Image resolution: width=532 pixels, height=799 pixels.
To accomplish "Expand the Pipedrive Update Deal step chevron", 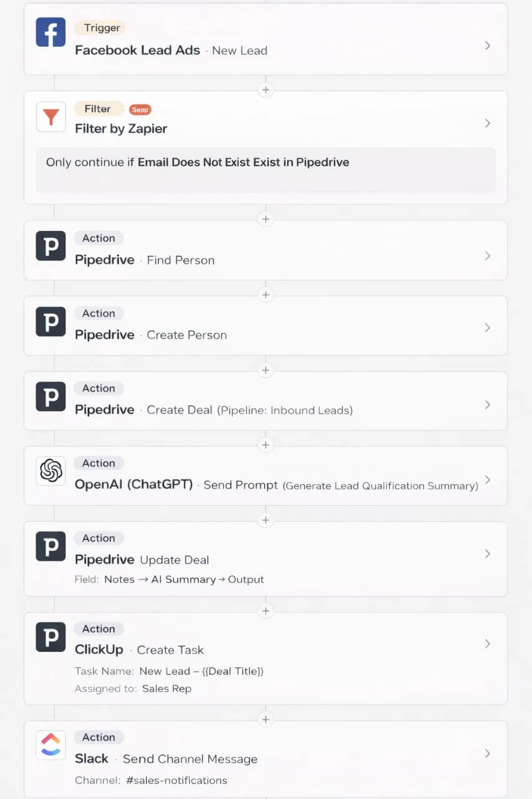I will pyautogui.click(x=488, y=553).
